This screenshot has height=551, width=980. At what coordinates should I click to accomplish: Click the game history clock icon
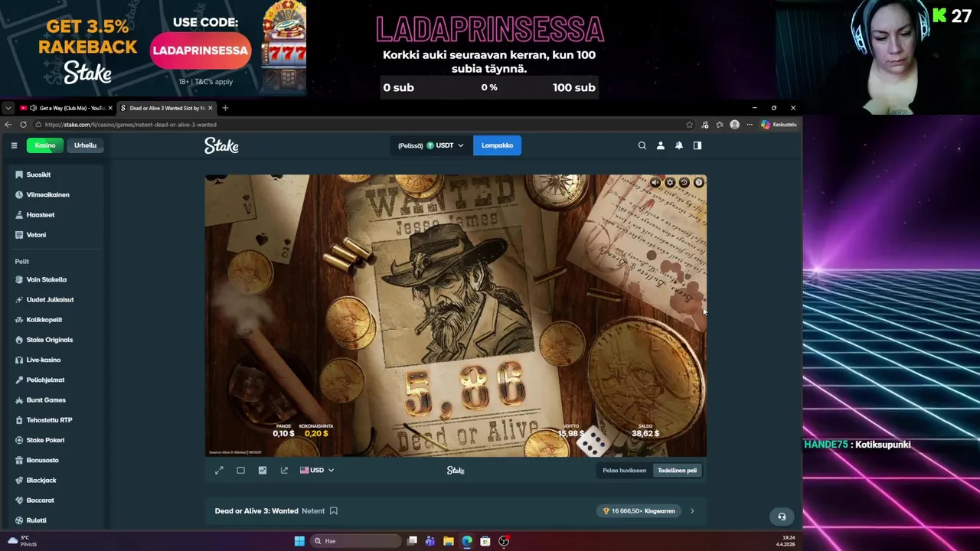click(684, 182)
